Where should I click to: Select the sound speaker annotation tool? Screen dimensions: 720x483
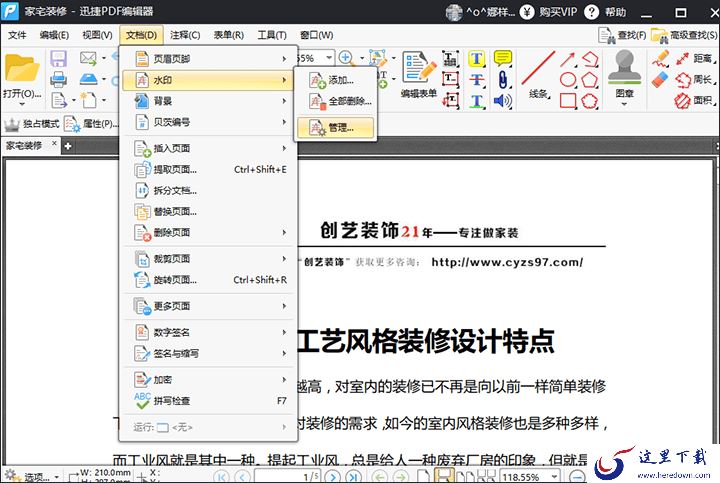click(503, 101)
